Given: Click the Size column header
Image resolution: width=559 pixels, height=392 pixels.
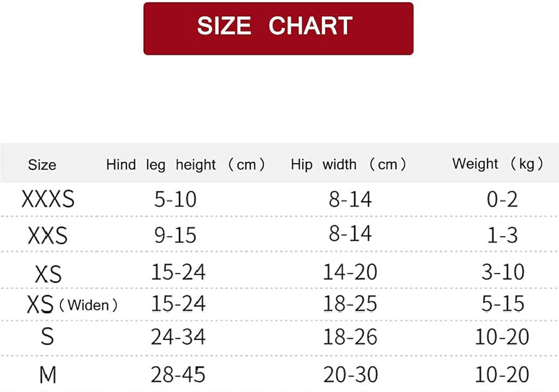Looking at the screenshot, I should [42, 165].
